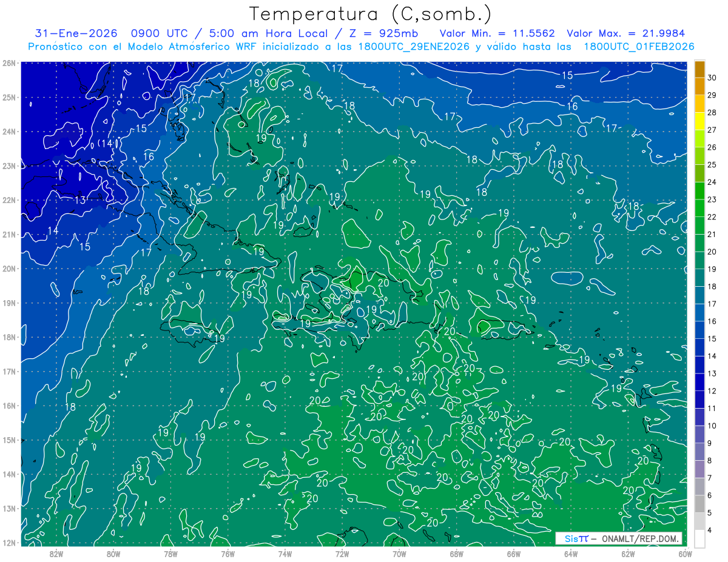This screenshot has width=728, height=562.
Task: Click the '74W' longitude label
Action: click(x=285, y=554)
